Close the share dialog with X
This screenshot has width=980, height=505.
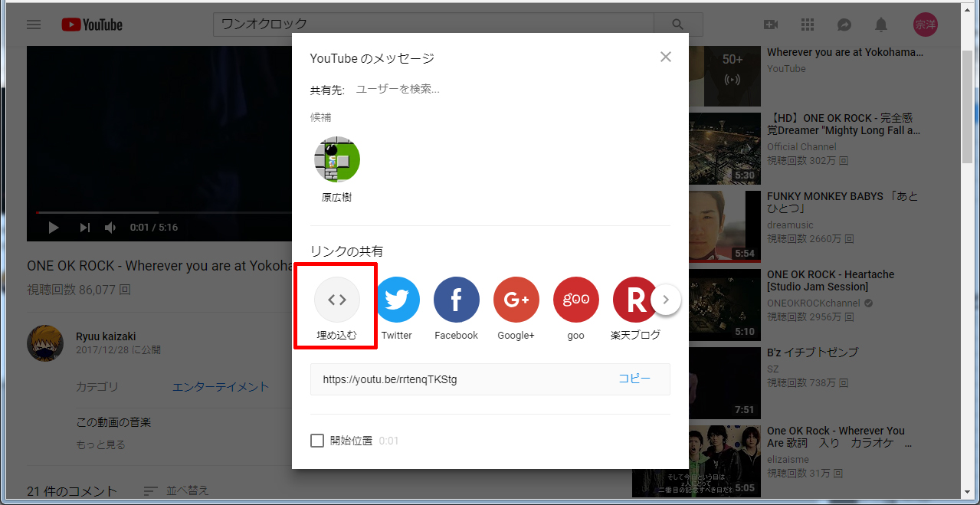click(x=666, y=57)
